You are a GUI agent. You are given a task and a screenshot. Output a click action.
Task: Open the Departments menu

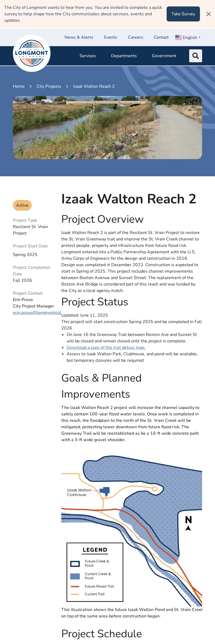124,56
